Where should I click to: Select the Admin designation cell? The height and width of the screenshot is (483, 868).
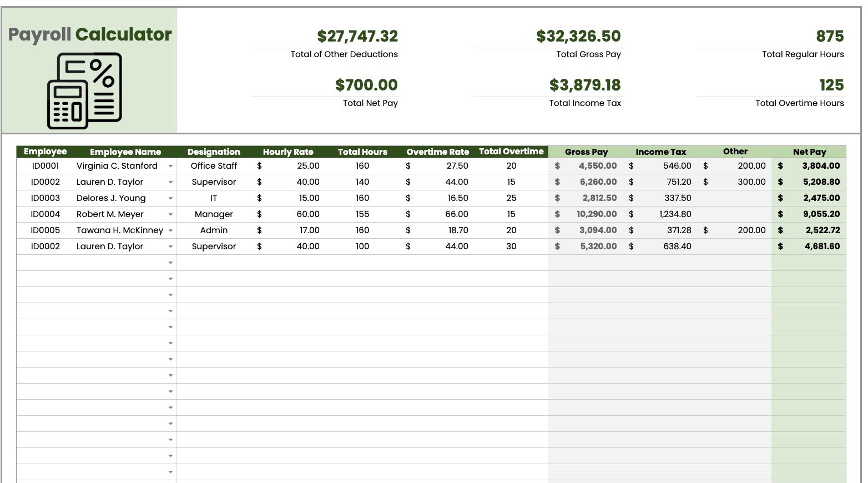coord(214,230)
